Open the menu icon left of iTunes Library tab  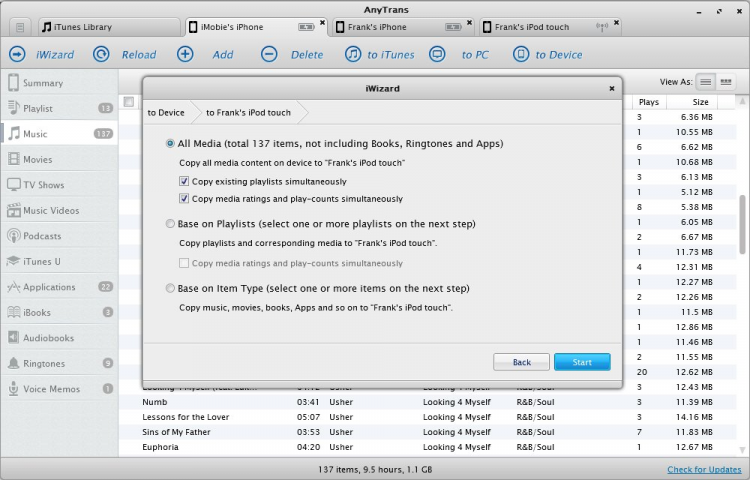click(20, 27)
